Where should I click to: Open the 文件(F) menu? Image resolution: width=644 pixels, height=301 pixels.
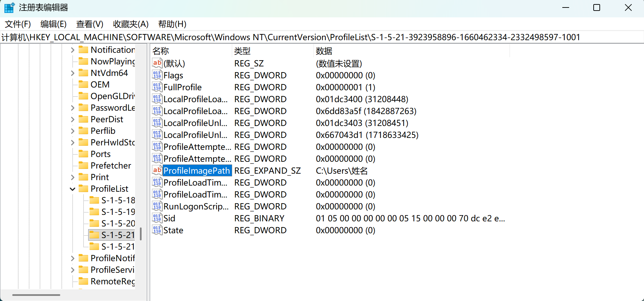click(x=18, y=24)
